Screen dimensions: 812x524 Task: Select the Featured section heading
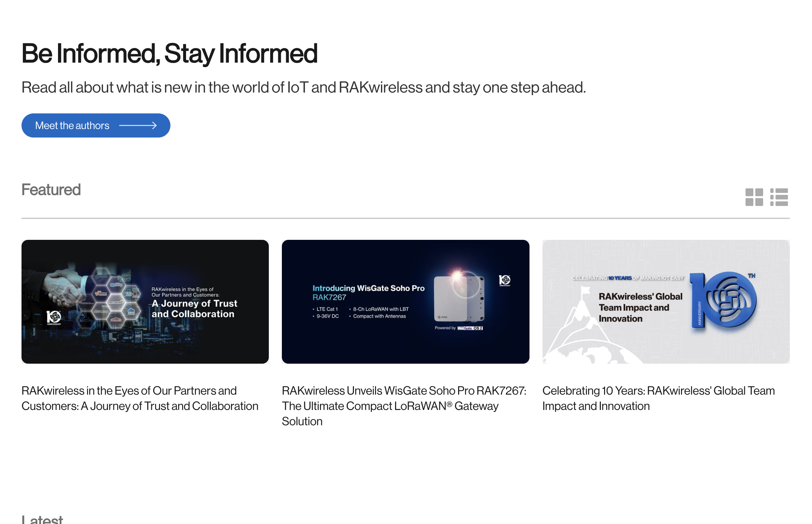pyautogui.click(x=51, y=190)
